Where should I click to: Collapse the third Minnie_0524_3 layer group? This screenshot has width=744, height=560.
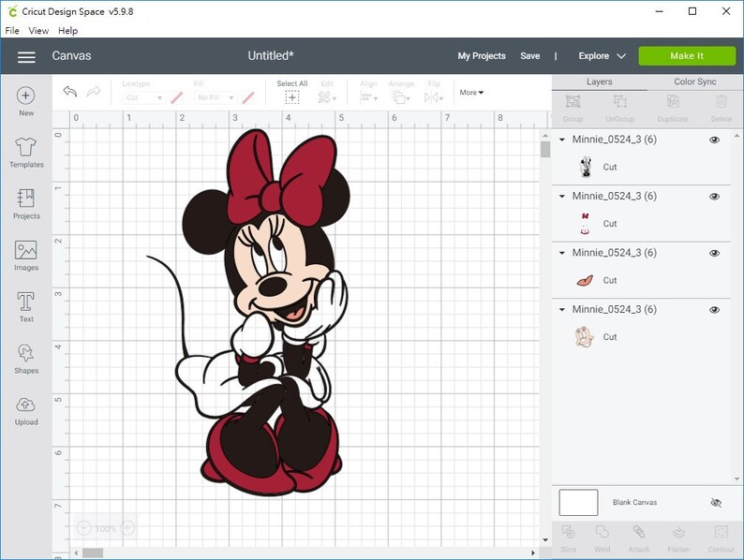(x=562, y=253)
